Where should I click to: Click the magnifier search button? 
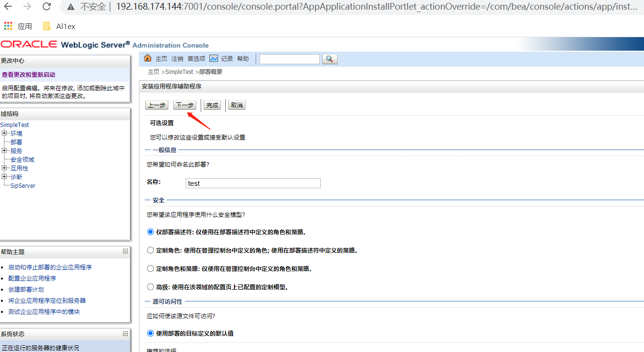click(x=329, y=59)
